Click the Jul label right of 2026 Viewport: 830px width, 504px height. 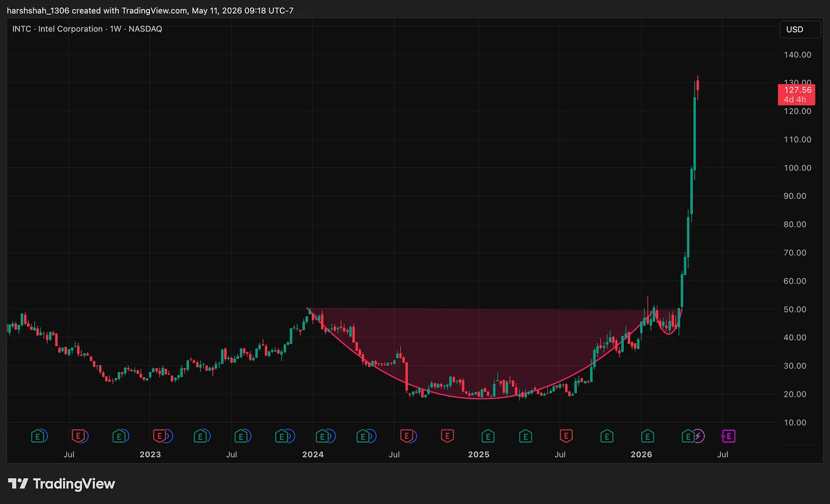coord(723,455)
